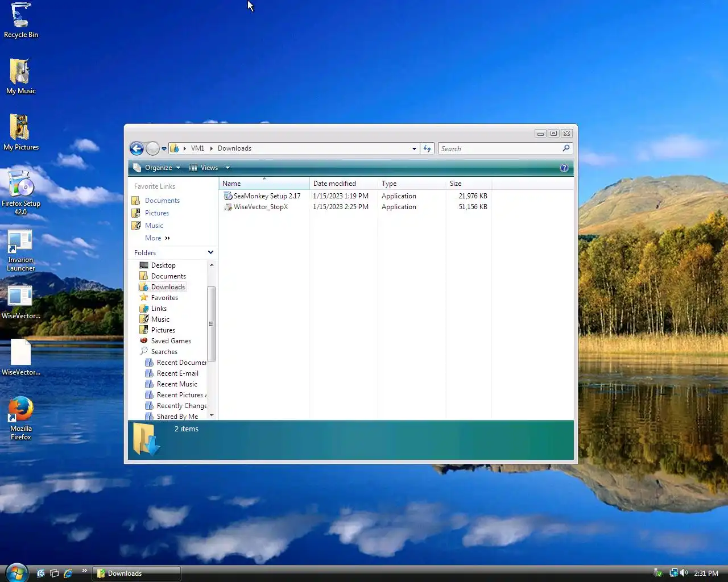Show More favorite links
Viewport: 728px width, 582px height.
coord(158,238)
